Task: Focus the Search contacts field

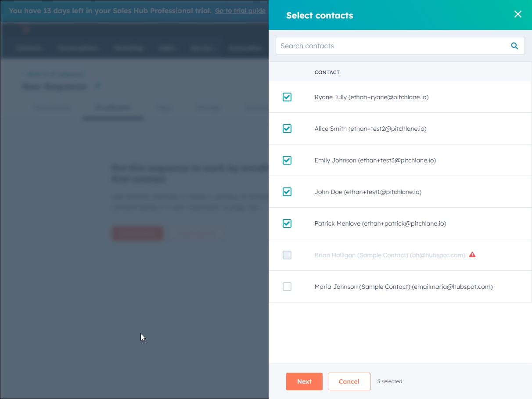Action: [x=391, y=46]
